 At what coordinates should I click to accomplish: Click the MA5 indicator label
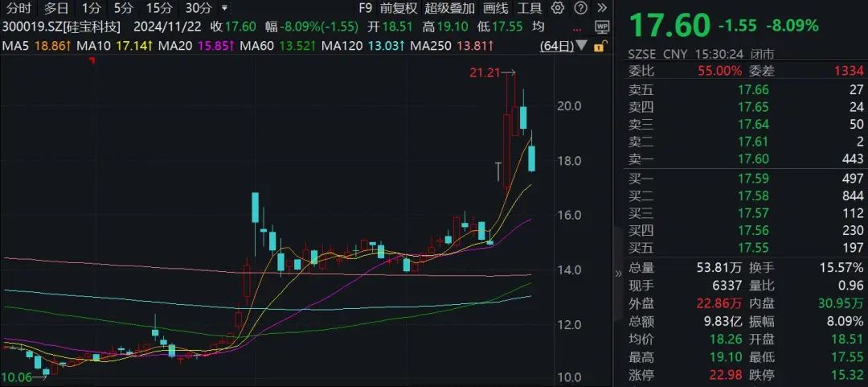[15, 46]
